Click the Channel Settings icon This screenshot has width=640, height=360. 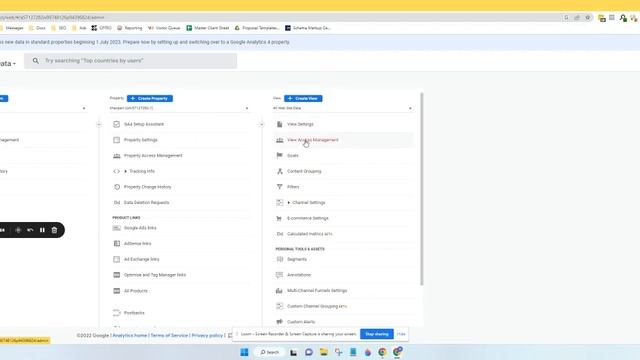pos(280,202)
